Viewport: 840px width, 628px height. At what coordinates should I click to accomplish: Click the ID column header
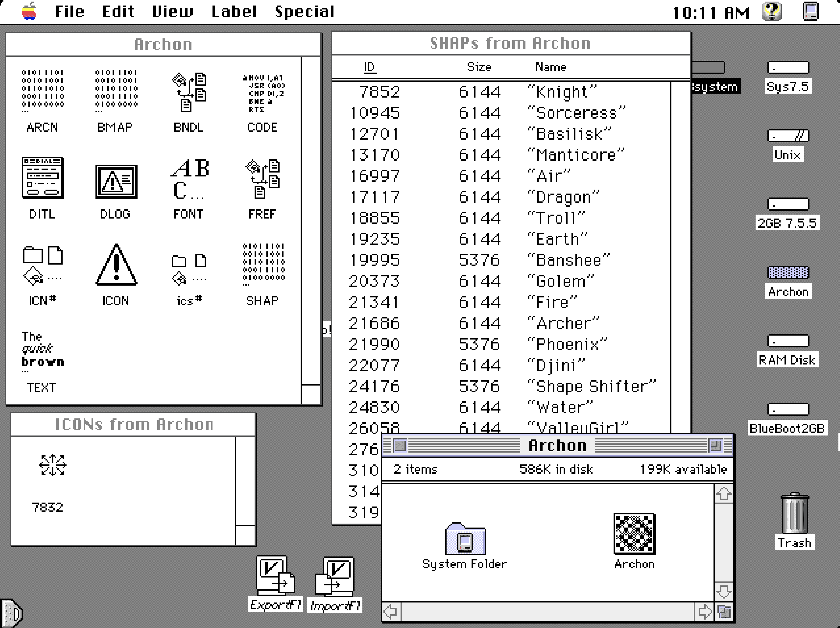tap(370, 67)
